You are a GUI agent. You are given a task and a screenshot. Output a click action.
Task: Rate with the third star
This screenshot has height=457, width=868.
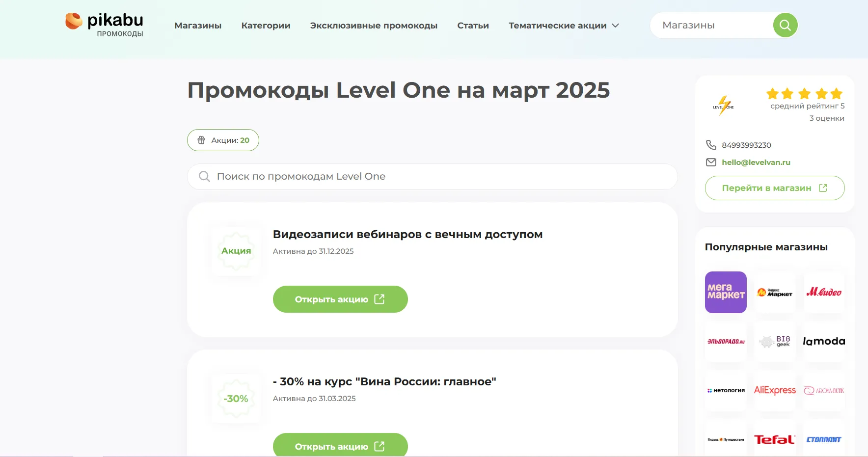[805, 93]
